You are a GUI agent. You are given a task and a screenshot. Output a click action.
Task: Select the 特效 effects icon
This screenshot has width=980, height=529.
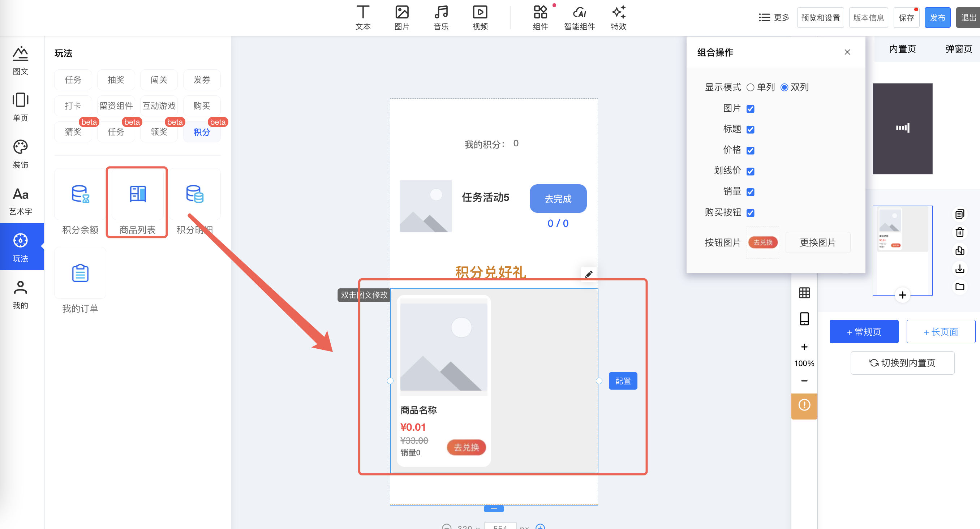tap(618, 17)
